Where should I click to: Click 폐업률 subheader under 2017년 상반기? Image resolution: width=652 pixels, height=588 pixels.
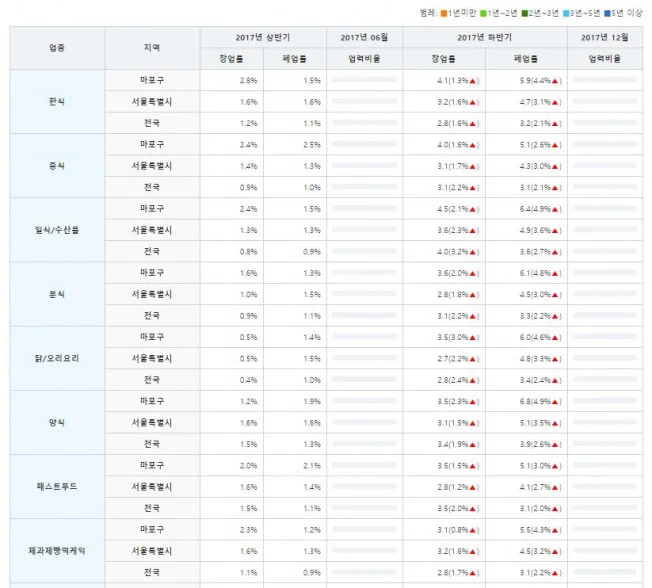point(295,59)
